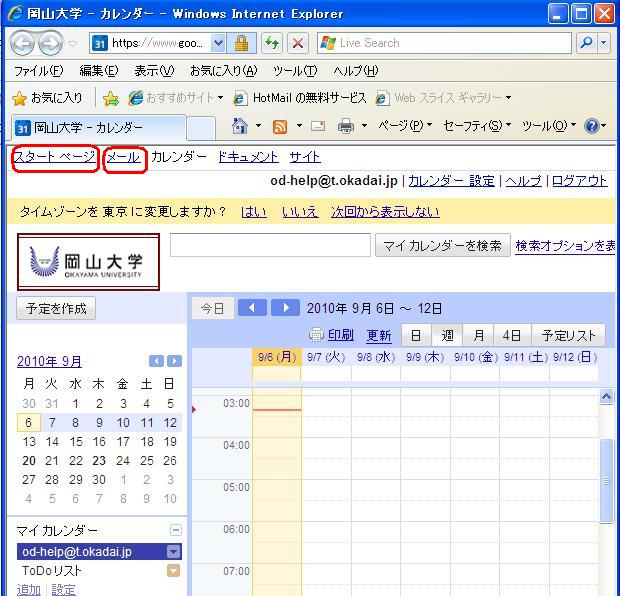
Task: Click the previous week arrow button
Action: [x=252, y=308]
